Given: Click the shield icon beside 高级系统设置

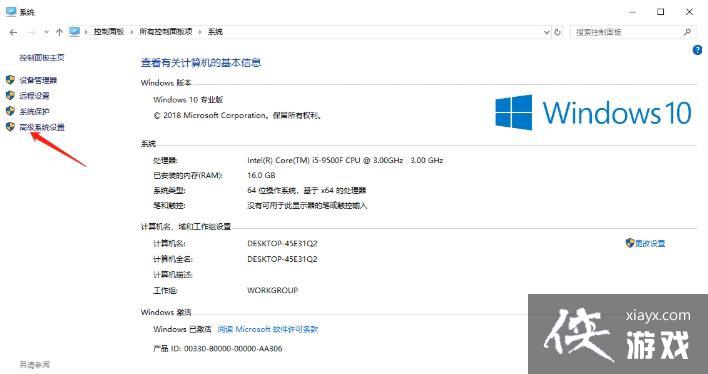Looking at the screenshot, I should point(10,126).
